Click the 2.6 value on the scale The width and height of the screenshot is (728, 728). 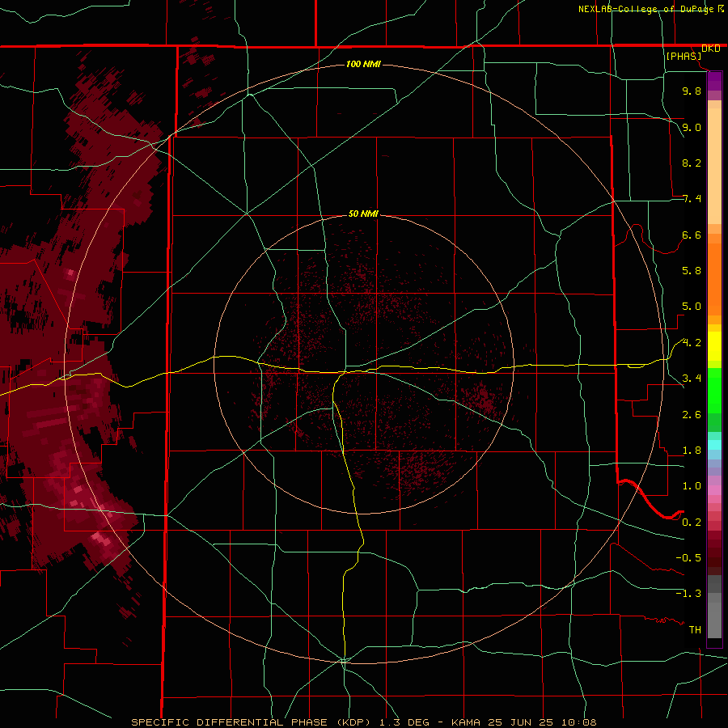pyautogui.click(x=692, y=415)
